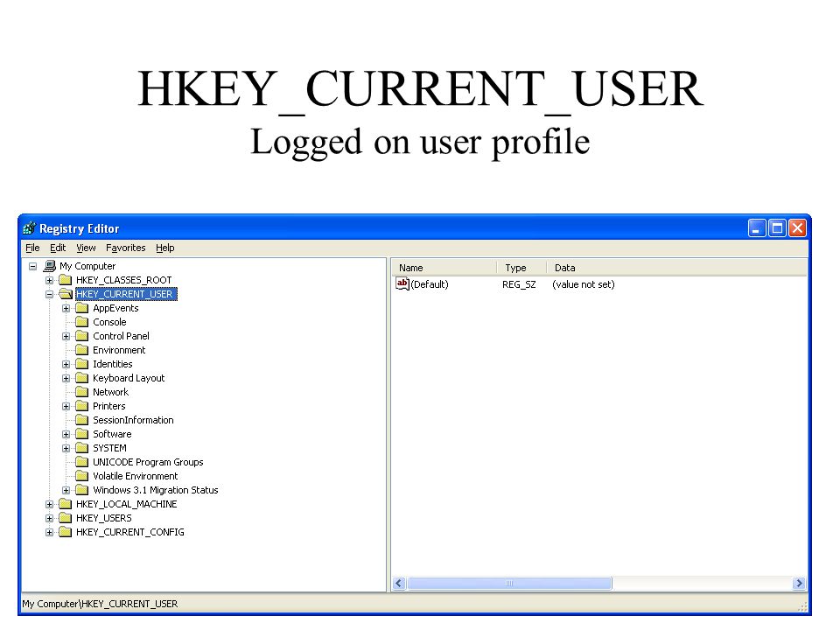
Task: Click the Keyboard Layout folder icon
Action: point(82,378)
